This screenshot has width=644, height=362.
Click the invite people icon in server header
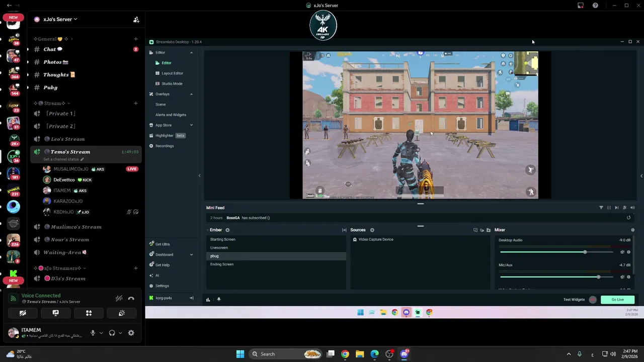pyautogui.click(x=136, y=20)
